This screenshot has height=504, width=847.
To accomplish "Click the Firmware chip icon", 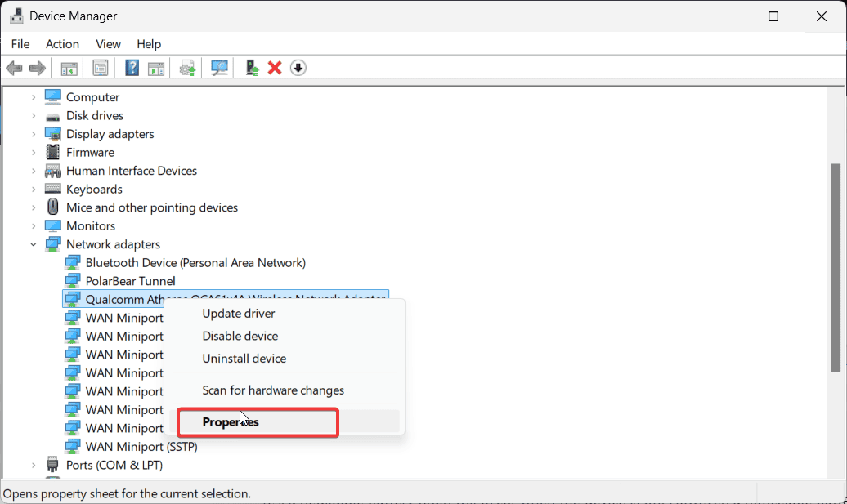I will tap(53, 152).
